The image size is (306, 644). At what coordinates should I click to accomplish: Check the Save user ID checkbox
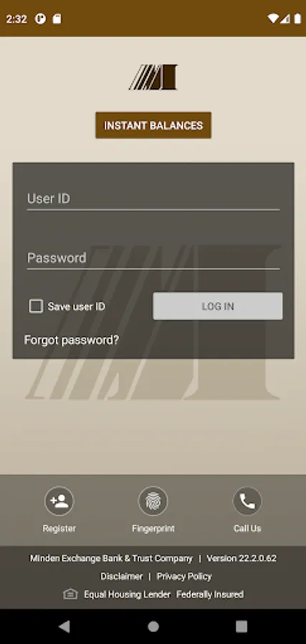point(36,306)
